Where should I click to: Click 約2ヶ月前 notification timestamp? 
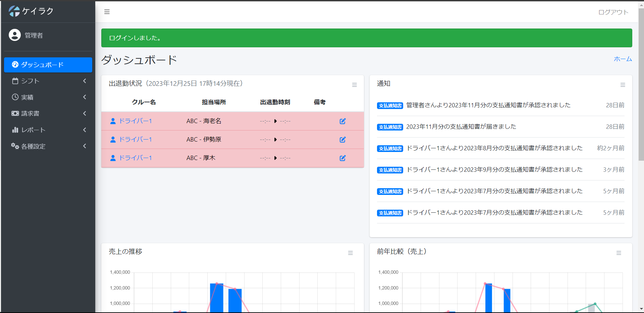point(611,148)
